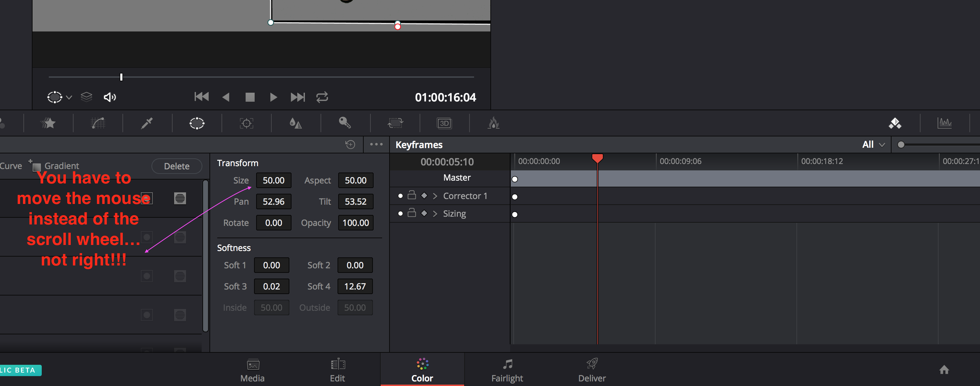This screenshot has height=386, width=980.
Task: Switch to the Edit page
Action: pyautogui.click(x=338, y=370)
